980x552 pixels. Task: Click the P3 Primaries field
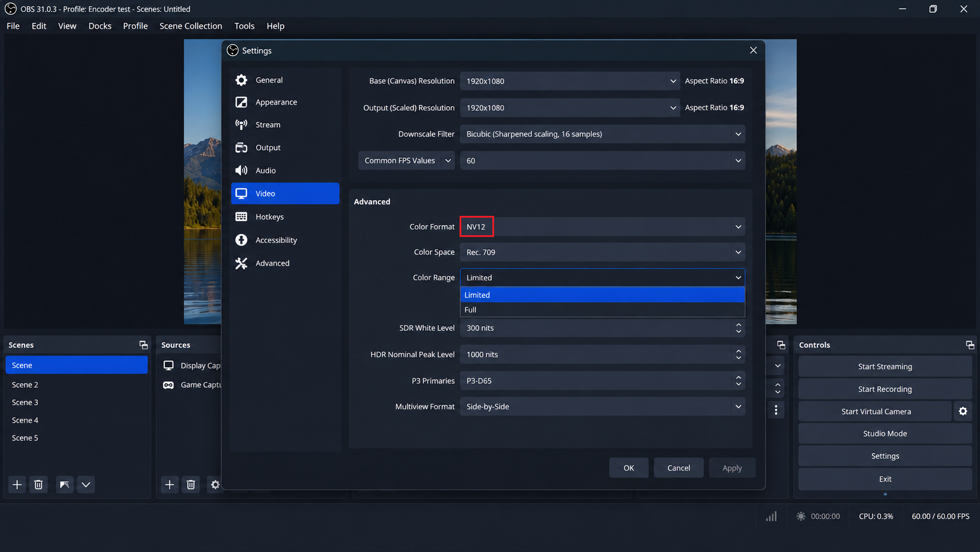[603, 381]
